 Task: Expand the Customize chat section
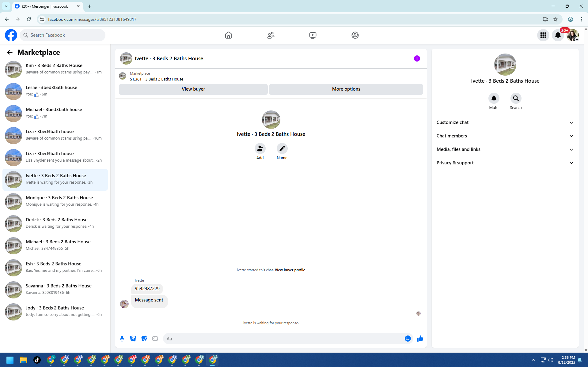505,122
